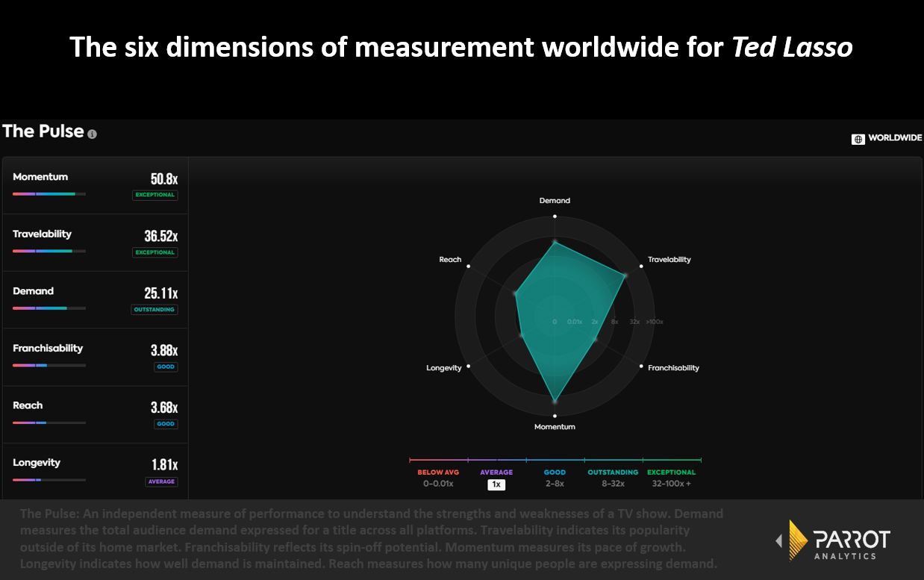Click the AVERAGE legend label in scale
Image resolution: width=924 pixels, height=580 pixels.
(x=496, y=473)
